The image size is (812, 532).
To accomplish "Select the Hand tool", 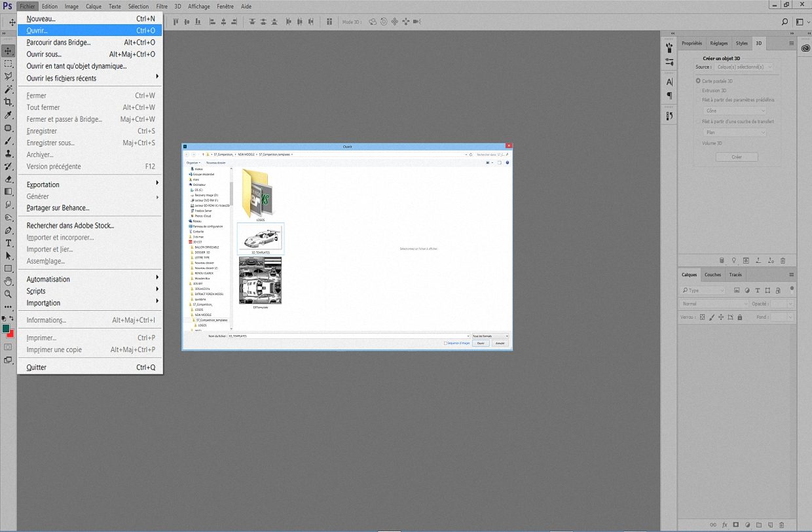I will (9, 281).
